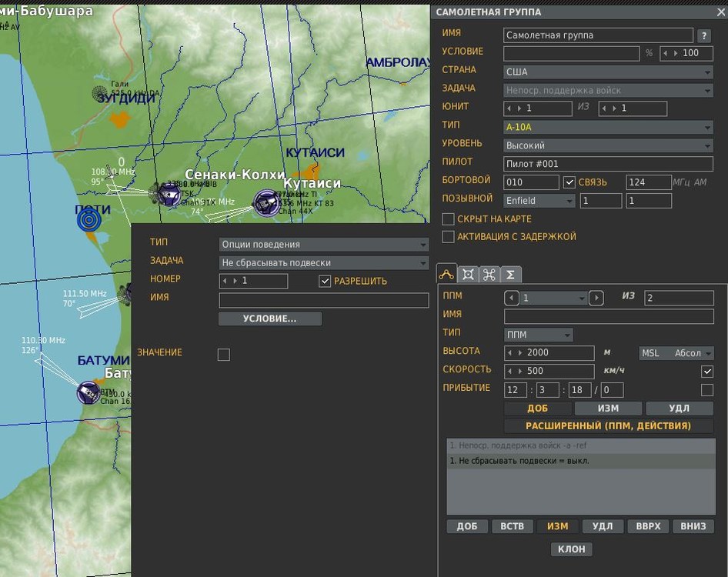This screenshot has width=728, height=577.
Task: Select the Senaki-Kolkhi airfield icon
Action: click(x=168, y=195)
